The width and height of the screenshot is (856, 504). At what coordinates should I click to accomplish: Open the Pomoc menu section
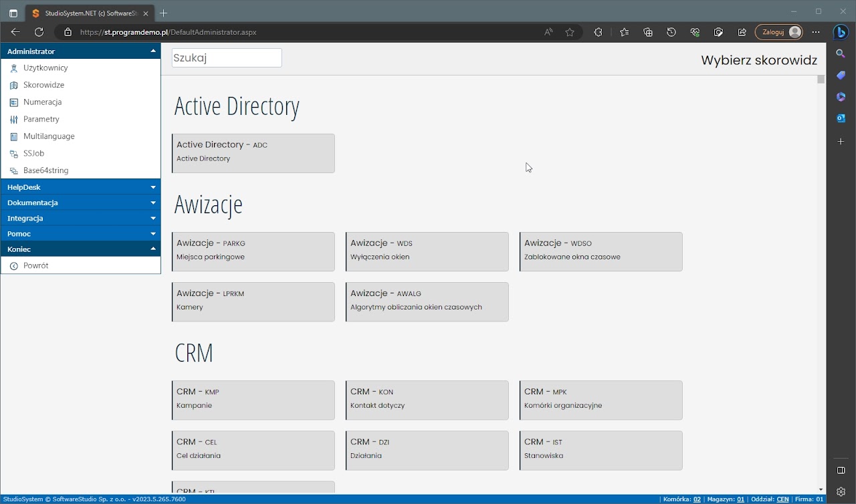(x=80, y=234)
